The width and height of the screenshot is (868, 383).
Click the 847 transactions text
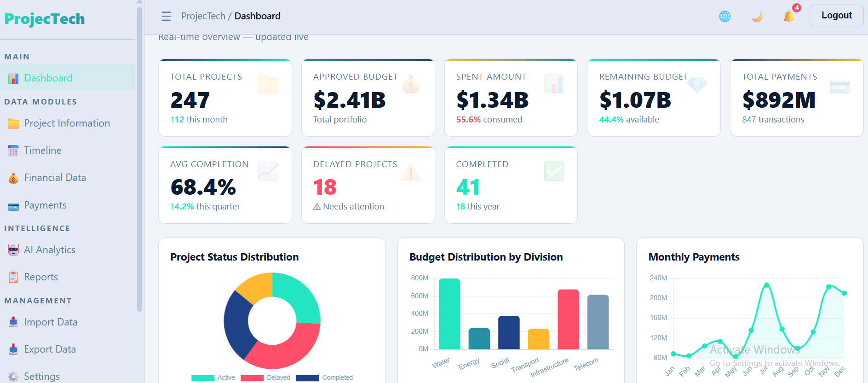pos(773,120)
